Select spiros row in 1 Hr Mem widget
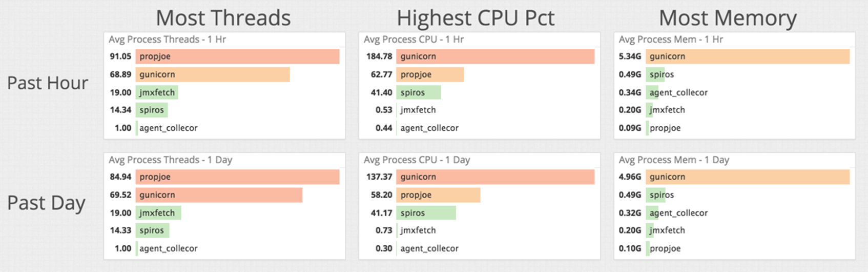Image resolution: width=868 pixels, height=272 pixels. 662,74
